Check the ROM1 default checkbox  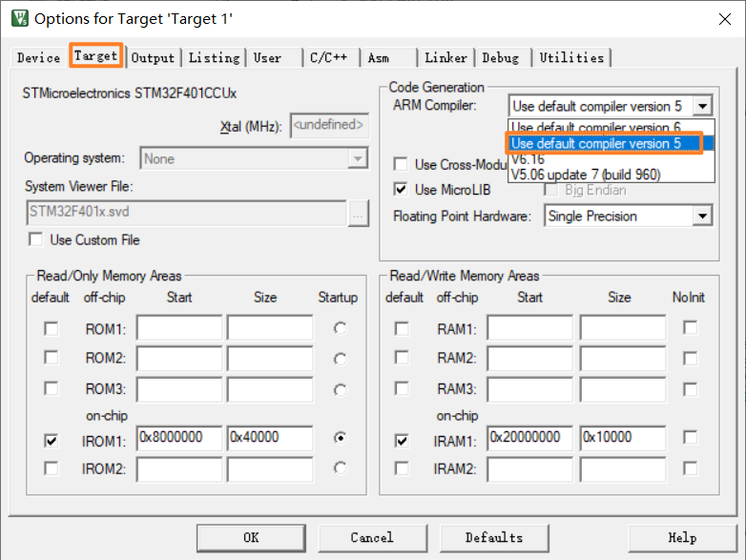click(x=51, y=329)
